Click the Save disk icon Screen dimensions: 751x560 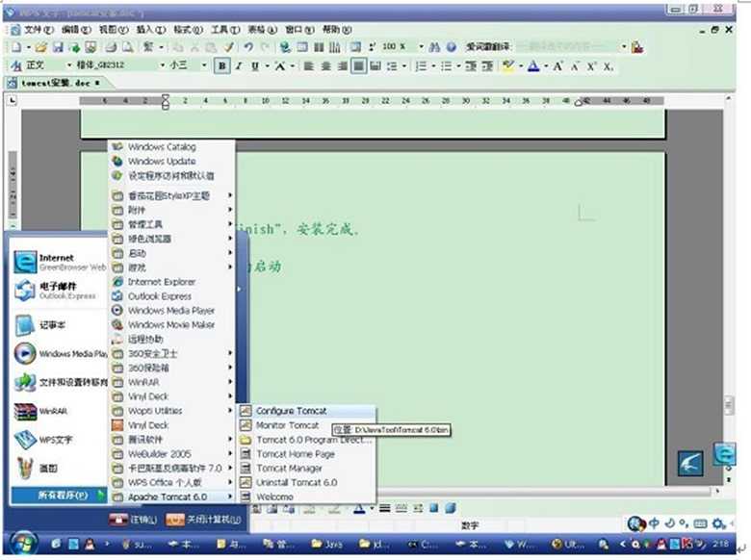click(x=58, y=47)
